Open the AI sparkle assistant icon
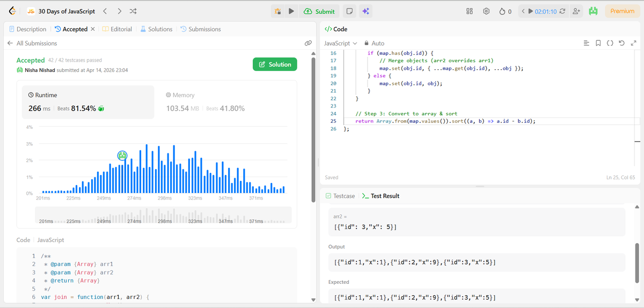The height and width of the screenshot is (308, 644). pos(365,11)
